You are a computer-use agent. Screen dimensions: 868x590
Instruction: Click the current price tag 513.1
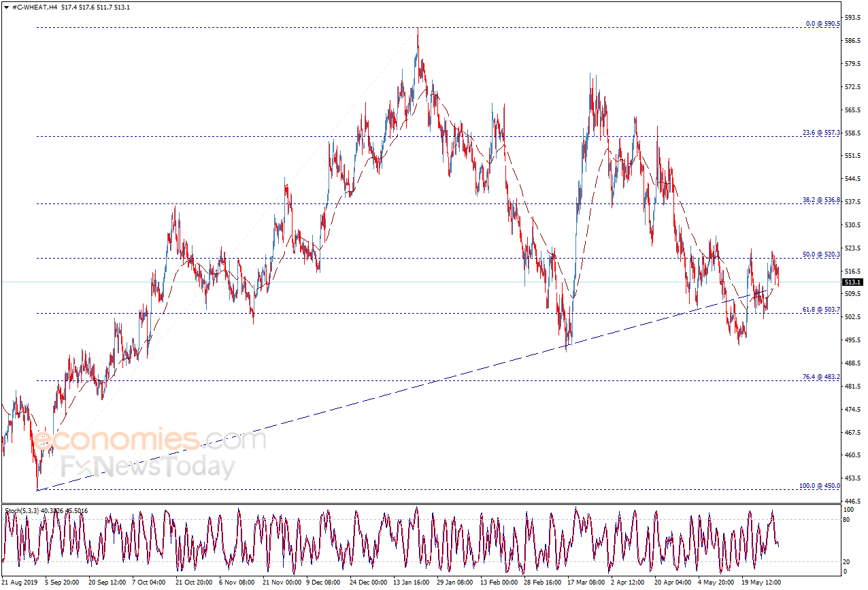pos(854,282)
